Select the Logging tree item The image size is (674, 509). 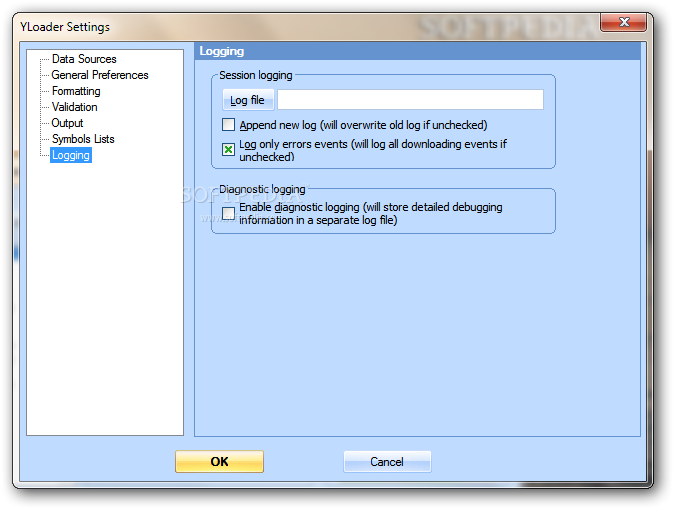click(71, 155)
